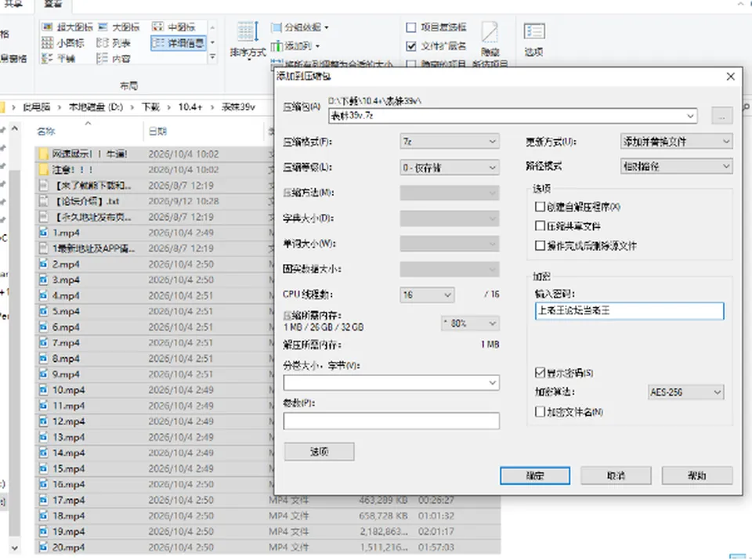Enable the 加密文件名 checkbox
Viewport: 752px width, 560px height.
pos(540,411)
